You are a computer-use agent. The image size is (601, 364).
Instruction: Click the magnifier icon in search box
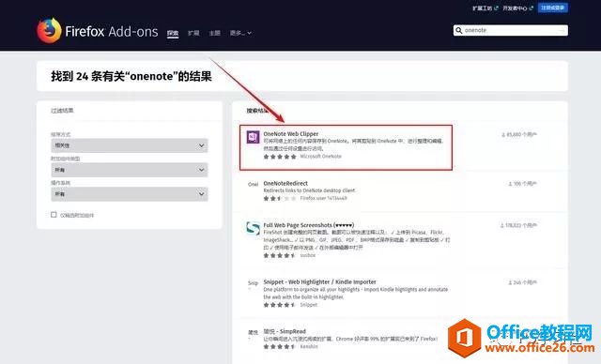point(459,30)
